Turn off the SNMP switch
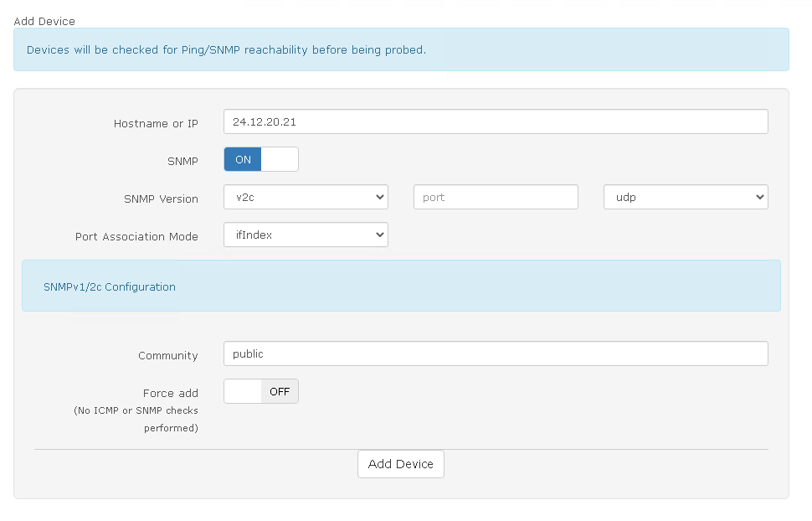The height and width of the screenshot is (521, 812). pyautogui.click(x=260, y=159)
